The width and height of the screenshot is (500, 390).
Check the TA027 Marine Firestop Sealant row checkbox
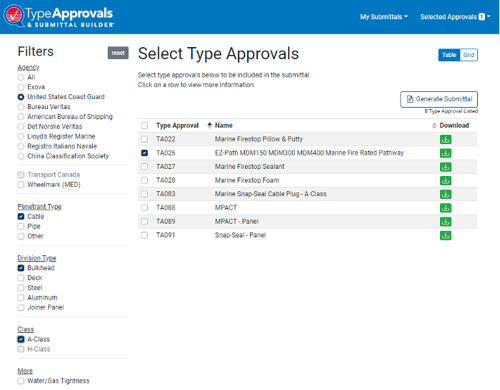144,166
